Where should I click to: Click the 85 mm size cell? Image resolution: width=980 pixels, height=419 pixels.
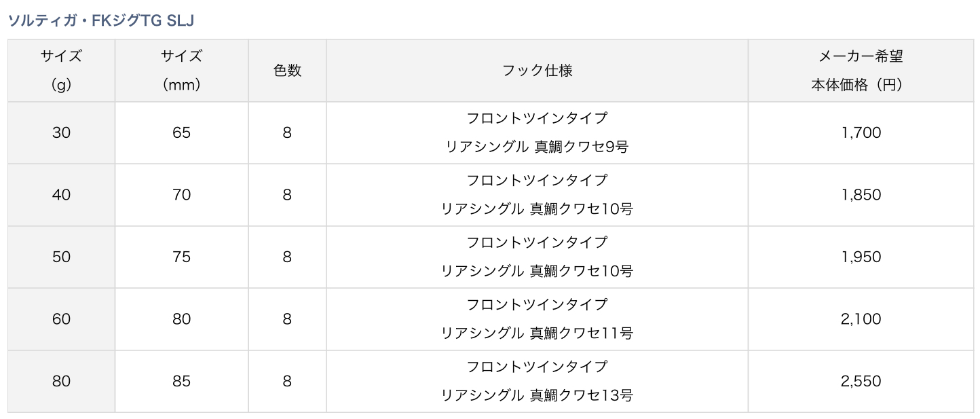(x=181, y=381)
